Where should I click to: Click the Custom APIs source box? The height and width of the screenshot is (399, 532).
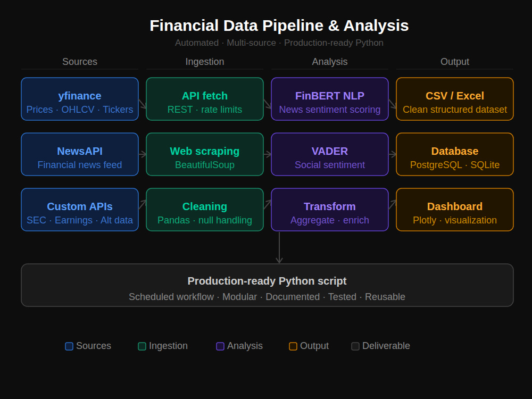pyautogui.click(x=80, y=210)
